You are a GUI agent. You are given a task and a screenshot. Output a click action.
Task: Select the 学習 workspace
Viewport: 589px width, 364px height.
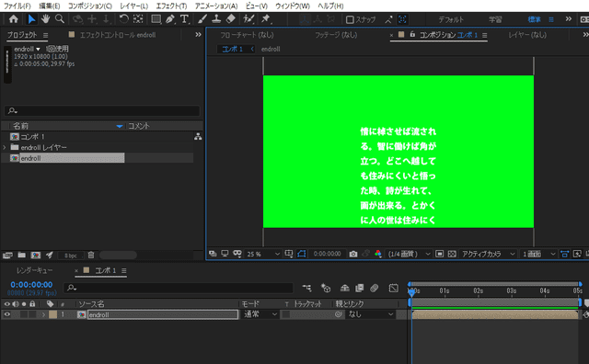pyautogui.click(x=495, y=19)
